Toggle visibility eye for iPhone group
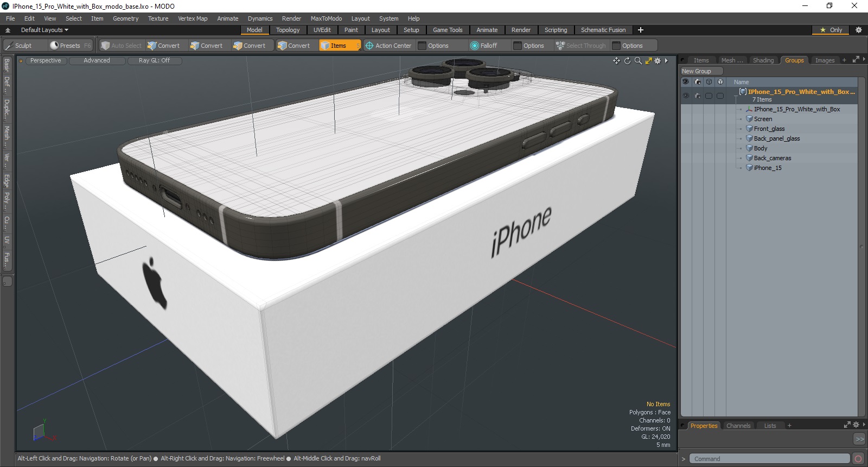 686,96
